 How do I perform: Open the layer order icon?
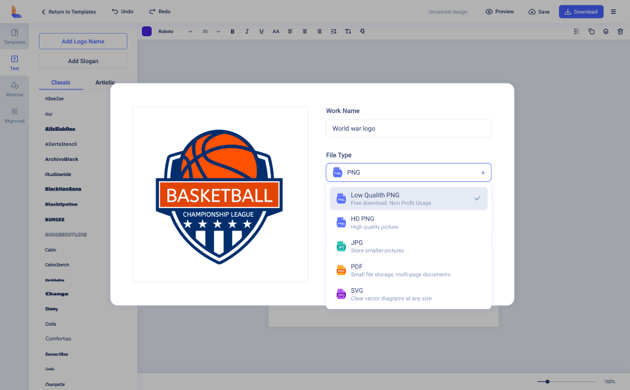605,31
